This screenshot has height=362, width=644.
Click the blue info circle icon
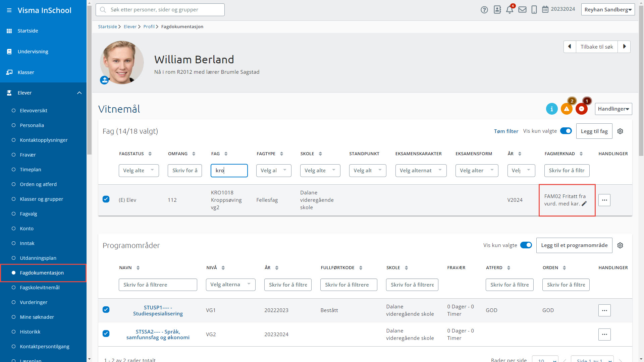tap(551, 109)
